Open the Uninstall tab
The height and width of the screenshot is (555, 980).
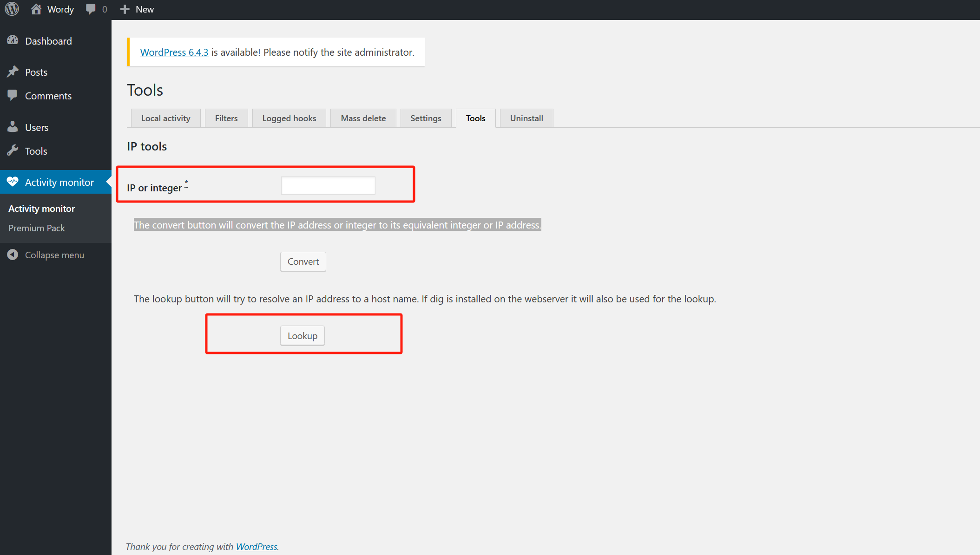pyautogui.click(x=526, y=118)
